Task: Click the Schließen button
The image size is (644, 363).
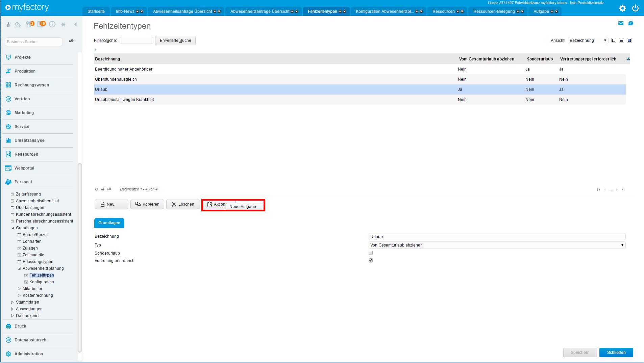Action: tap(616, 353)
